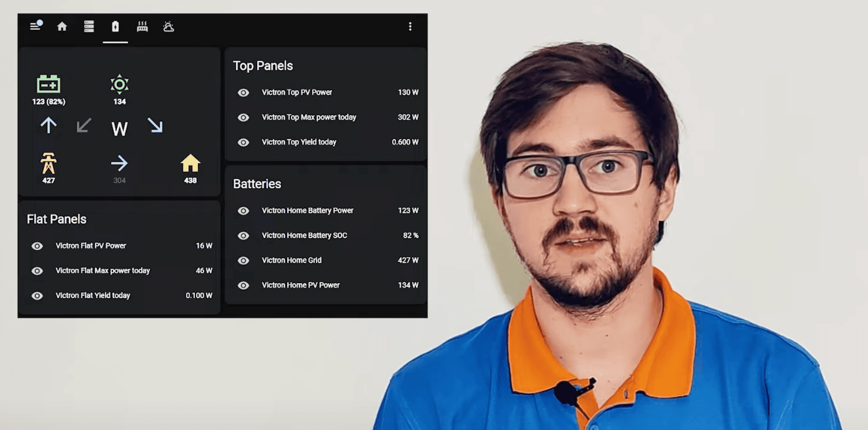Open the sidebar menu with notification dot
The width and height of the screenshot is (868, 430).
tap(35, 26)
